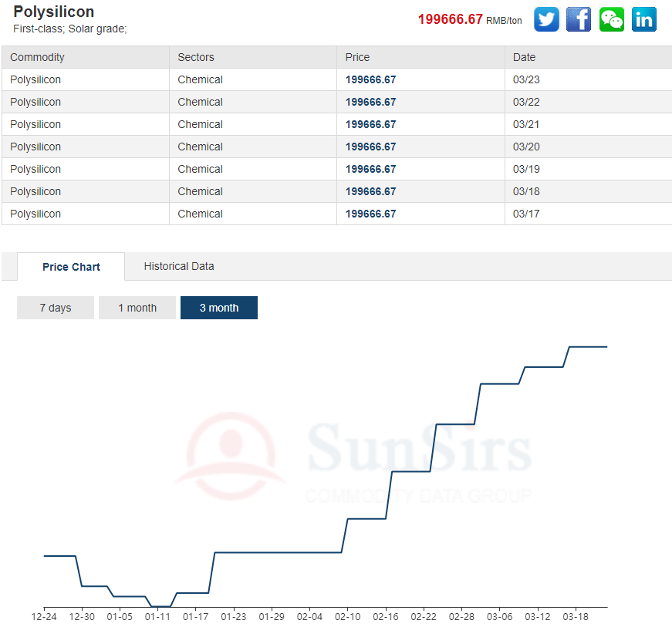This screenshot has width=672, height=627.
Task: Open Polysilicon link in 03/18 row
Action: pyautogui.click(x=35, y=191)
